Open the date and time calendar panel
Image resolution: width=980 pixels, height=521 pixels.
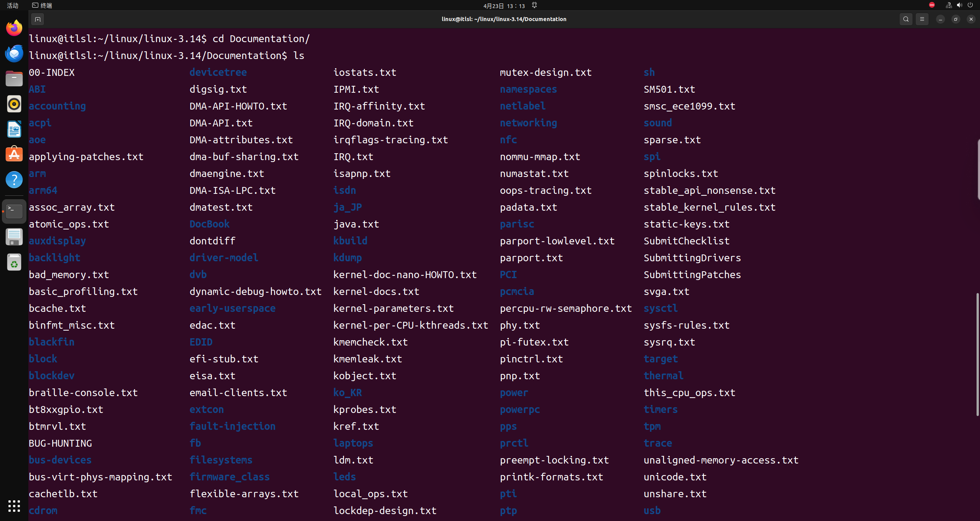click(x=504, y=6)
